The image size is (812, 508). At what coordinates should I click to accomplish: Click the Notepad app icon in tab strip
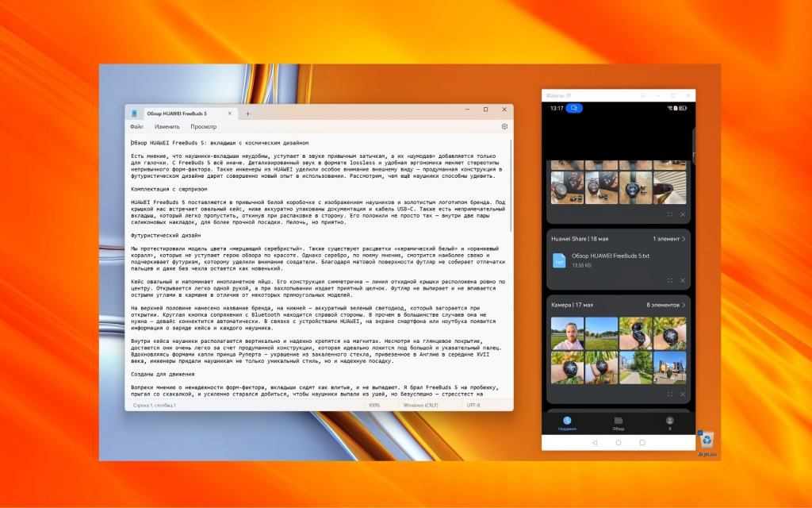134,114
